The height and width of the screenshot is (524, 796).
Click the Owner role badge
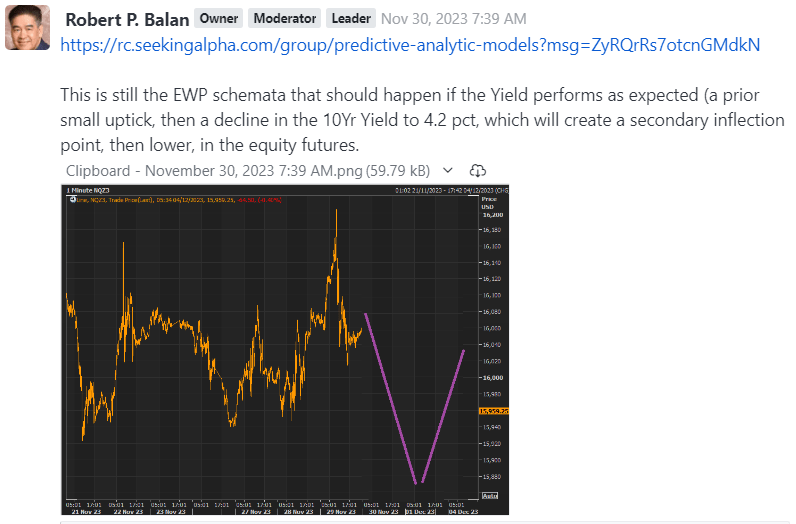pyautogui.click(x=217, y=18)
